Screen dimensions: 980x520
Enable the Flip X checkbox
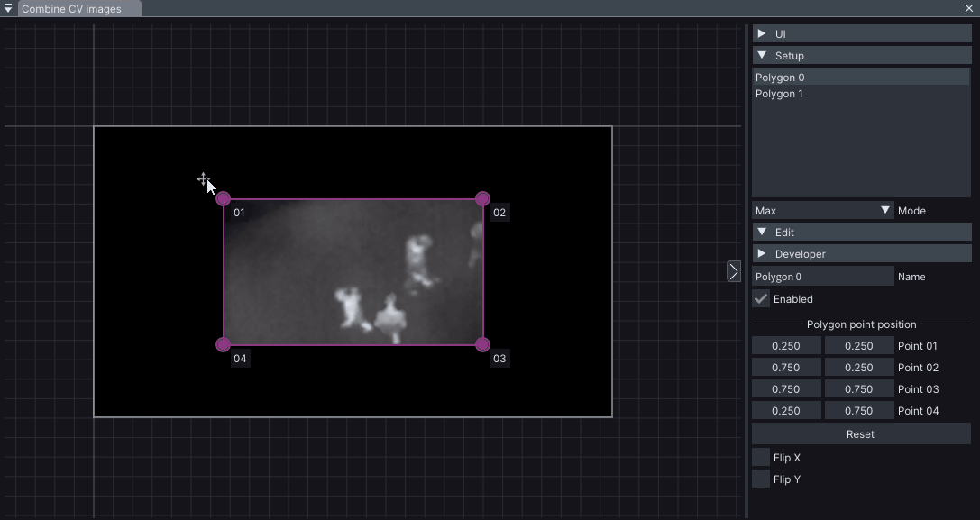(762, 458)
